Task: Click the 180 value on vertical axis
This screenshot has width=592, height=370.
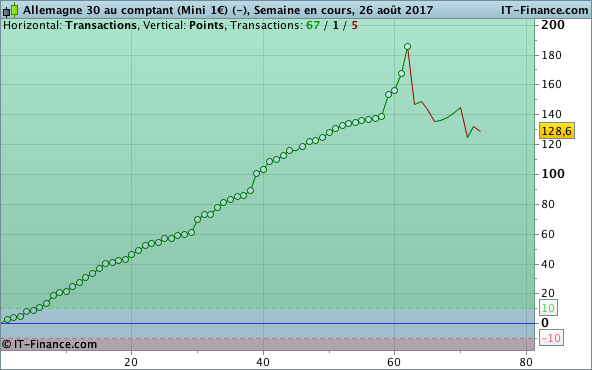Action: click(x=552, y=55)
